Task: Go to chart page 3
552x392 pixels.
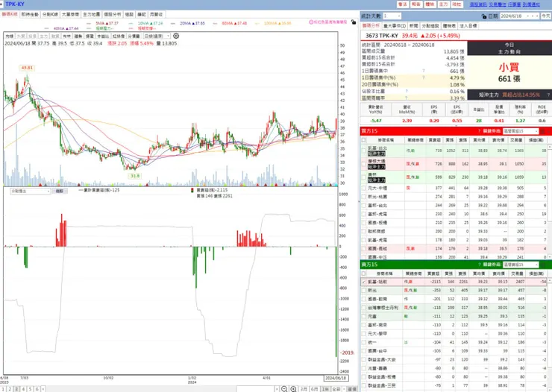Action: pos(17,389)
